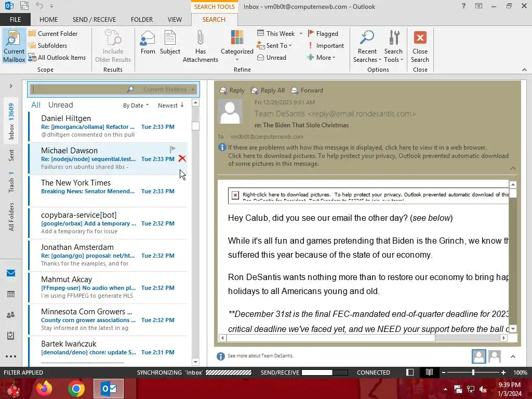This screenshot has width=532, height=399.
Task: Reply to the Team DeSantis email
Action: click(232, 90)
